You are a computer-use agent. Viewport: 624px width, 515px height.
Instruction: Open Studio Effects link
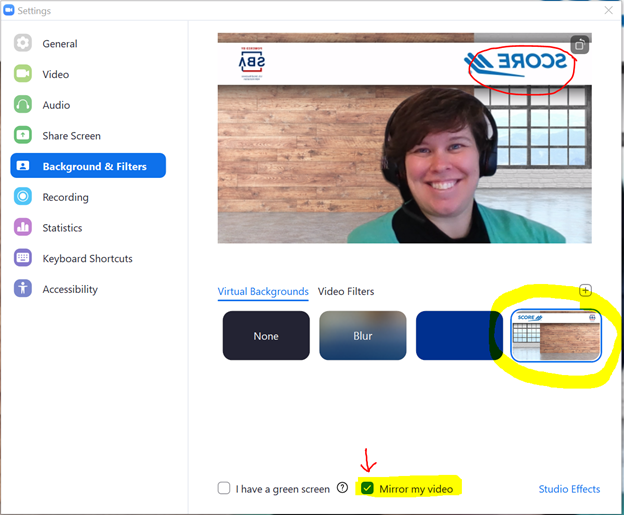[x=569, y=489]
